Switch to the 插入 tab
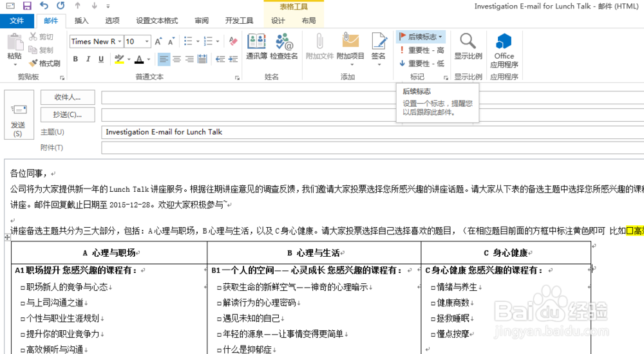 [81, 21]
